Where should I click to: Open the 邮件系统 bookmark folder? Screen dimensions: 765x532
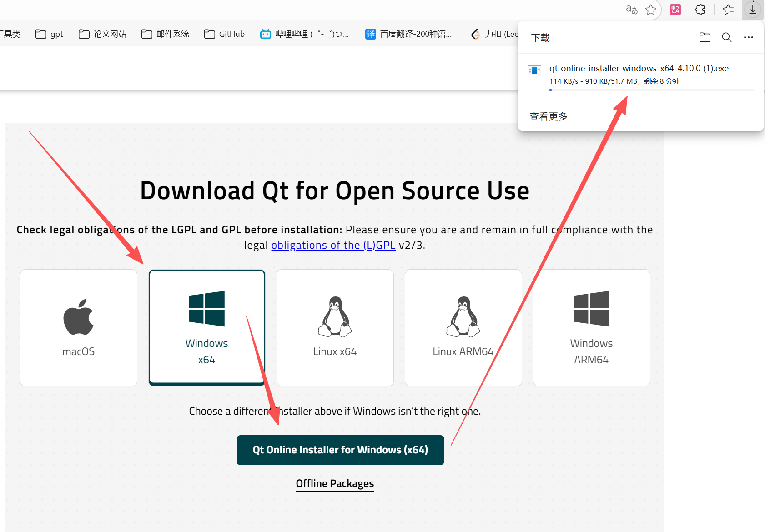[x=165, y=34]
